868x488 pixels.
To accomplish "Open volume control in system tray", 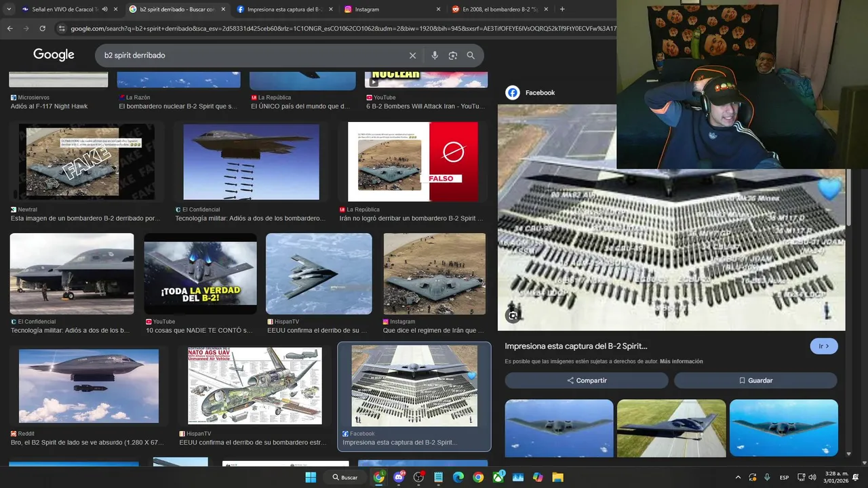I will (x=812, y=477).
